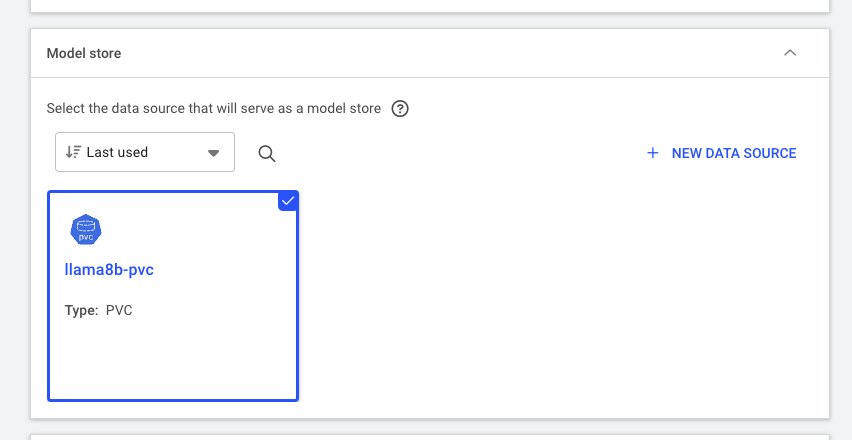Click the PVC icon on the card
The height and width of the screenshot is (440, 852).
[86, 230]
